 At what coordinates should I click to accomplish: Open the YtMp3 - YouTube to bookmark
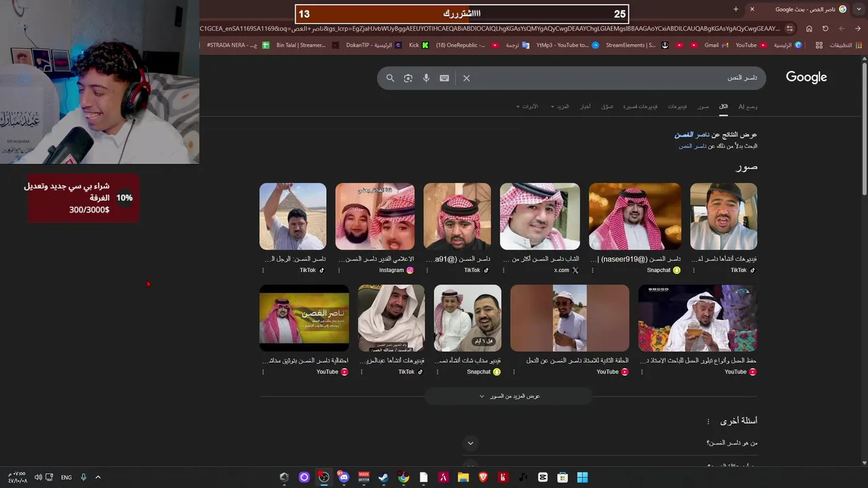coord(567,45)
